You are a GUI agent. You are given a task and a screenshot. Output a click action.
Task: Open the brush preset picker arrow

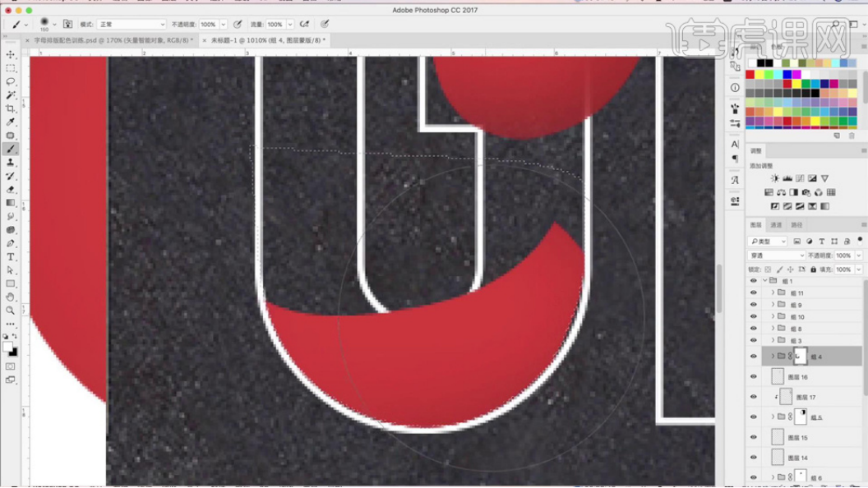54,25
